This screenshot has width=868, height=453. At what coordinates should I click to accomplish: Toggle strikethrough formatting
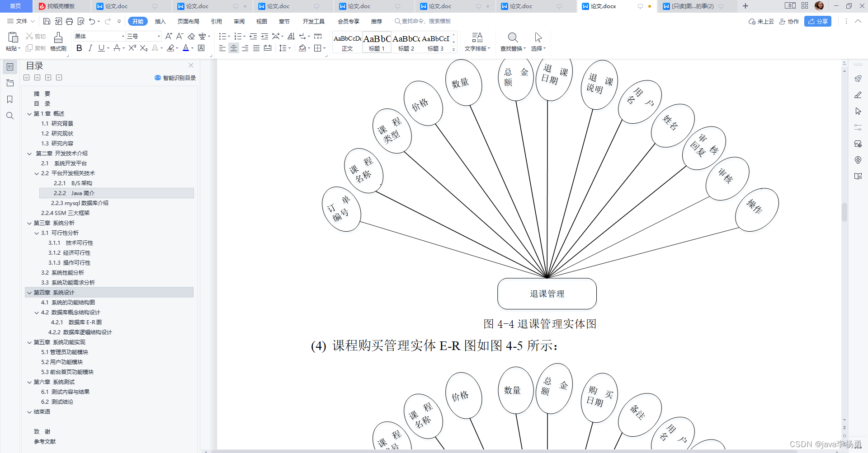117,48
